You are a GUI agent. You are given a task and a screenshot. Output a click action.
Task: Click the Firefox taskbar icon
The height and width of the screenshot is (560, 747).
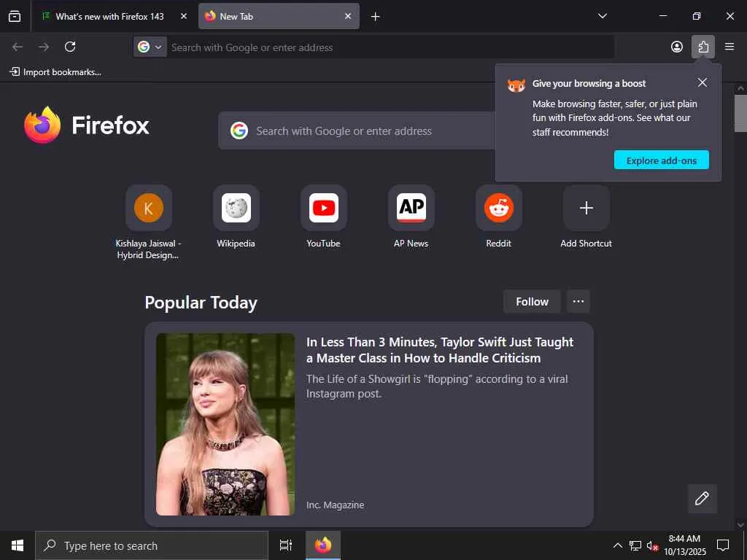click(x=323, y=545)
